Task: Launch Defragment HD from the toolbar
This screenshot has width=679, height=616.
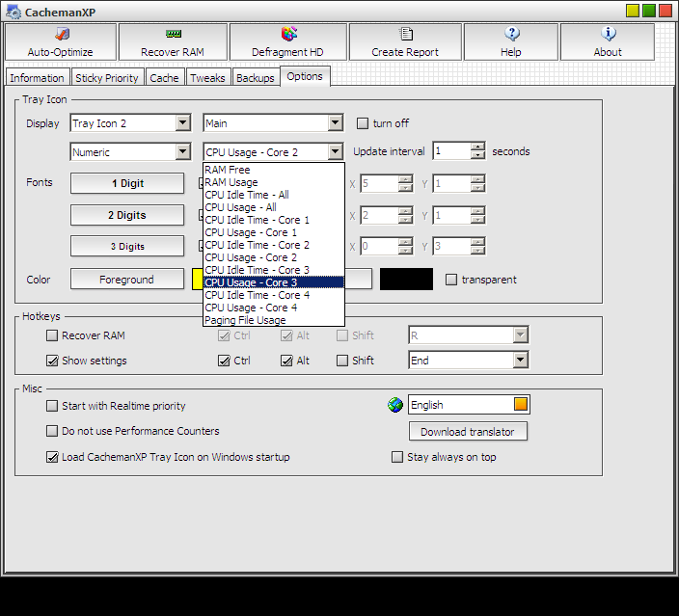Action: point(288,34)
